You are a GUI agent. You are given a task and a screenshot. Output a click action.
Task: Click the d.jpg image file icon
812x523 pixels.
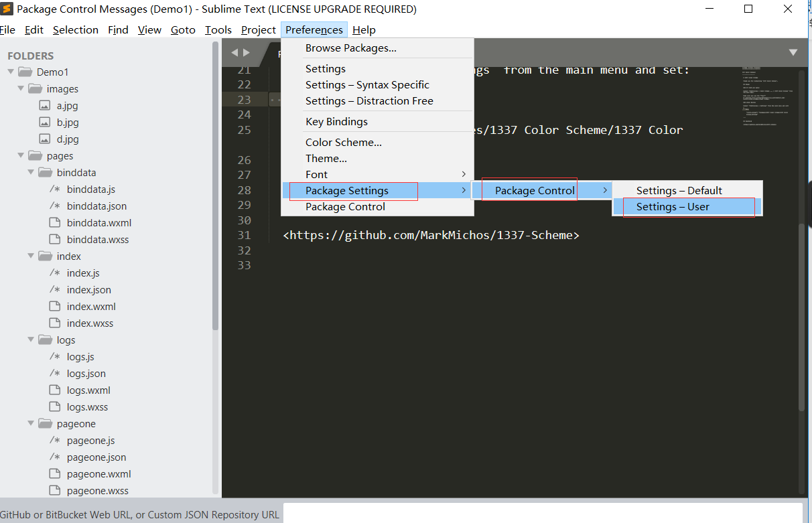(x=45, y=139)
